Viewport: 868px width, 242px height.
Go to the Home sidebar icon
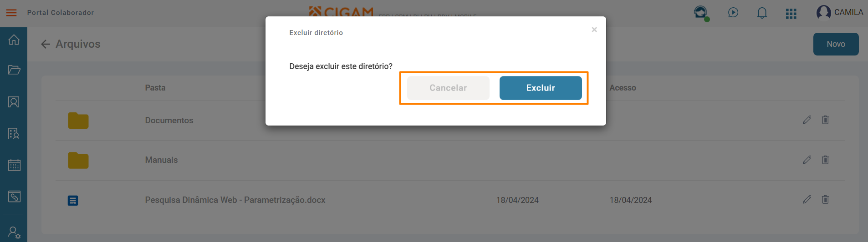pos(14,40)
